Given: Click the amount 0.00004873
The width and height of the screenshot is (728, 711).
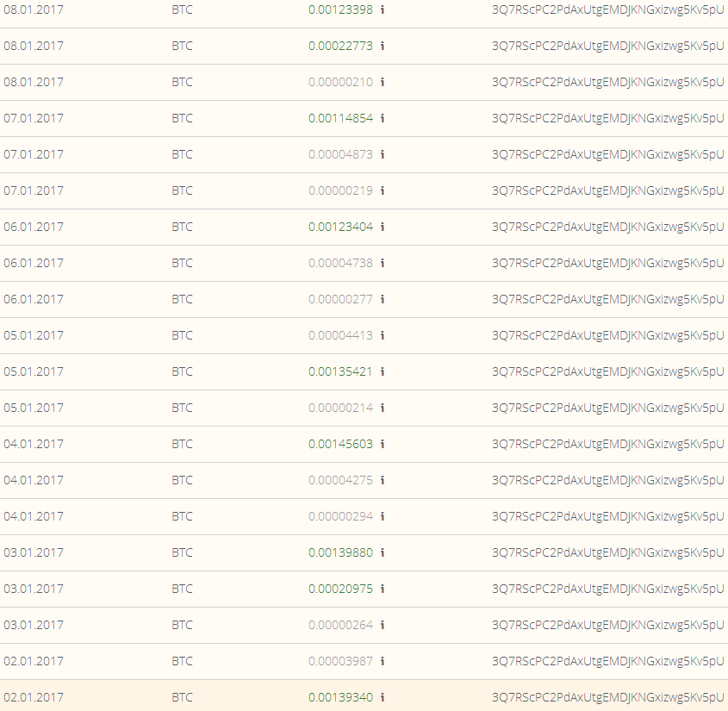Looking at the screenshot, I should click(341, 154).
